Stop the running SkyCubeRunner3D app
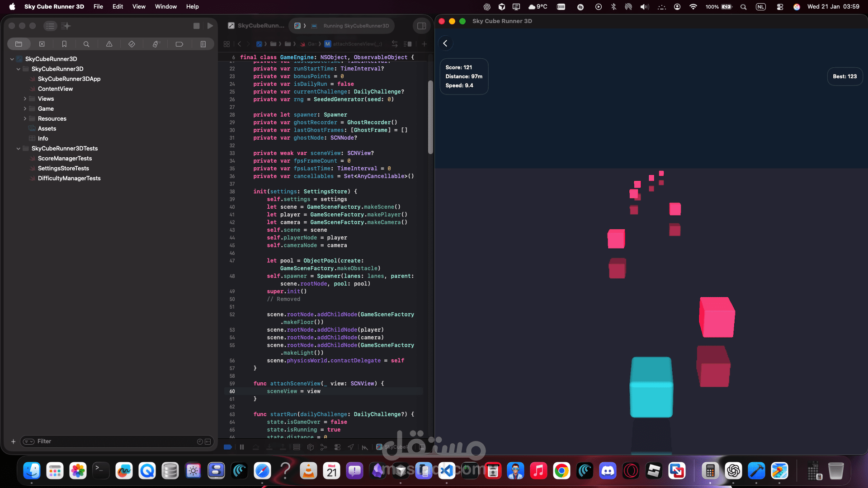 click(196, 26)
